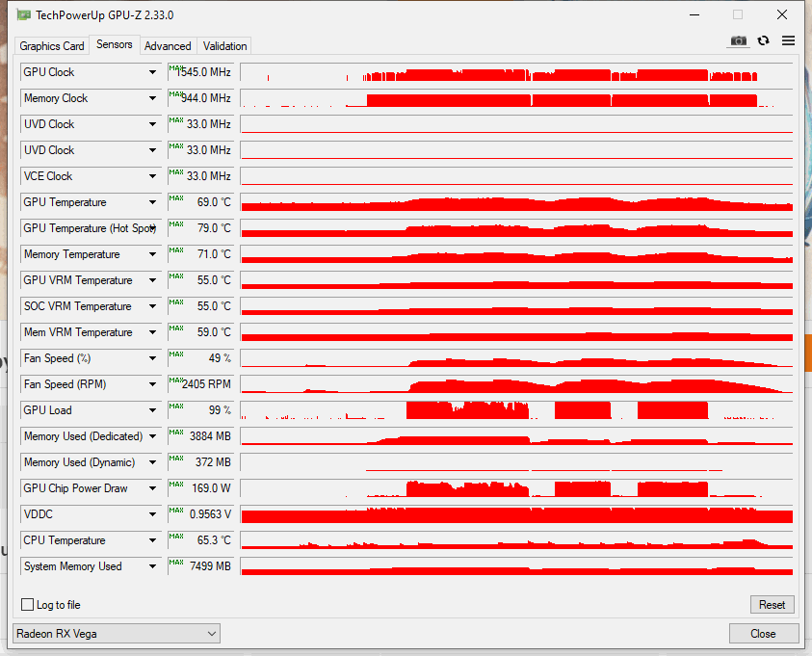Click the GPU Clock history graph
The image size is (812, 656).
point(517,72)
